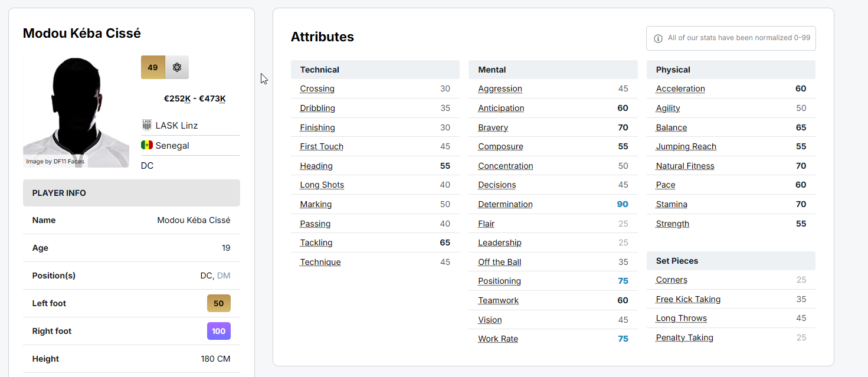Click the player face thumbnail image
868x377 pixels.
tap(76, 112)
